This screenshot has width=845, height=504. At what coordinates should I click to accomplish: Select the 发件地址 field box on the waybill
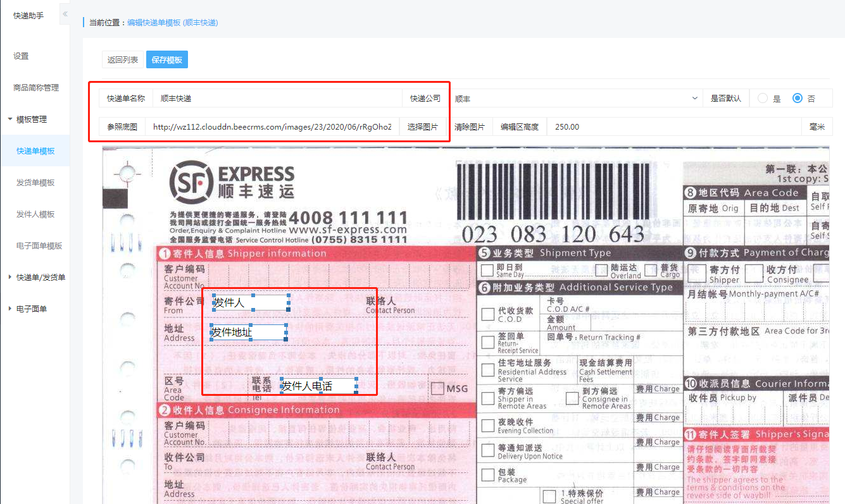coord(248,332)
